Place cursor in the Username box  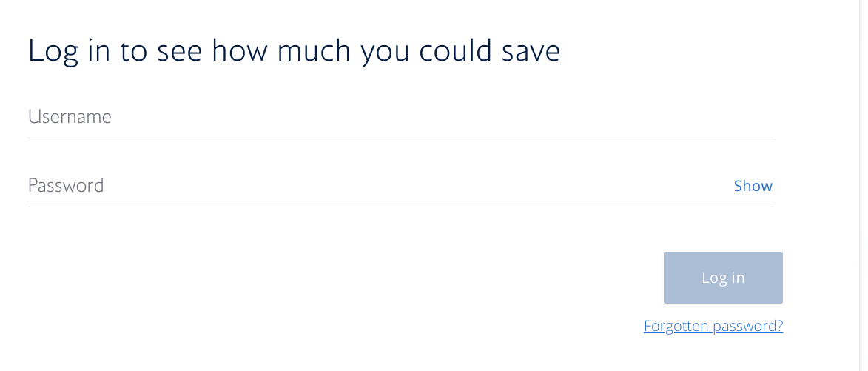click(400, 117)
